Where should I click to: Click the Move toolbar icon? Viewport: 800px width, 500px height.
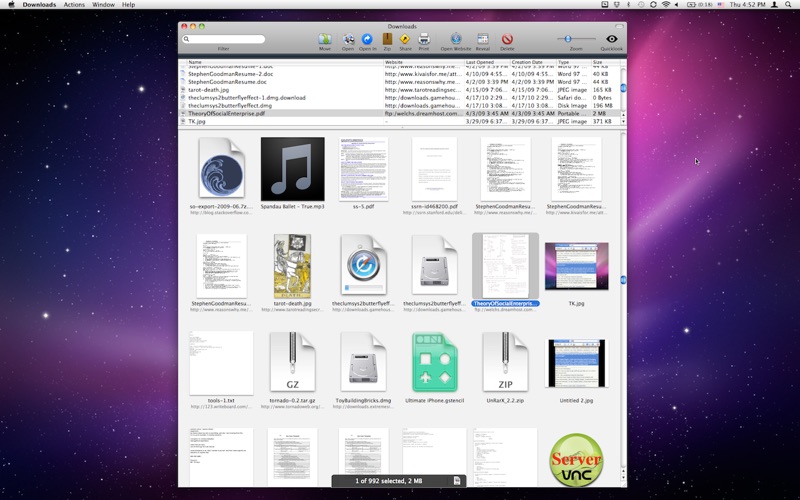(324, 39)
